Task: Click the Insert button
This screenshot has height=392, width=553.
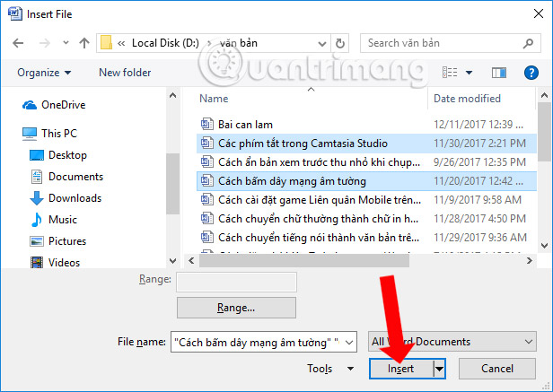Action: coord(401,369)
